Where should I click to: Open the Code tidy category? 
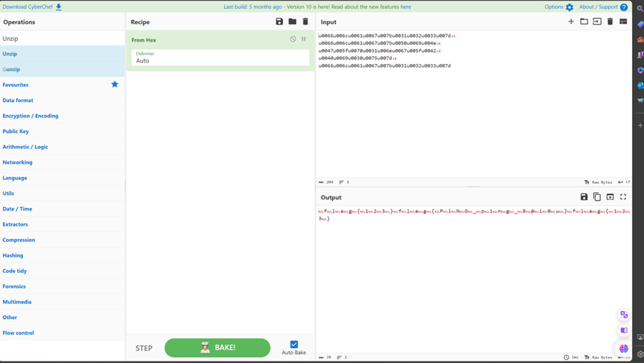[63, 271]
